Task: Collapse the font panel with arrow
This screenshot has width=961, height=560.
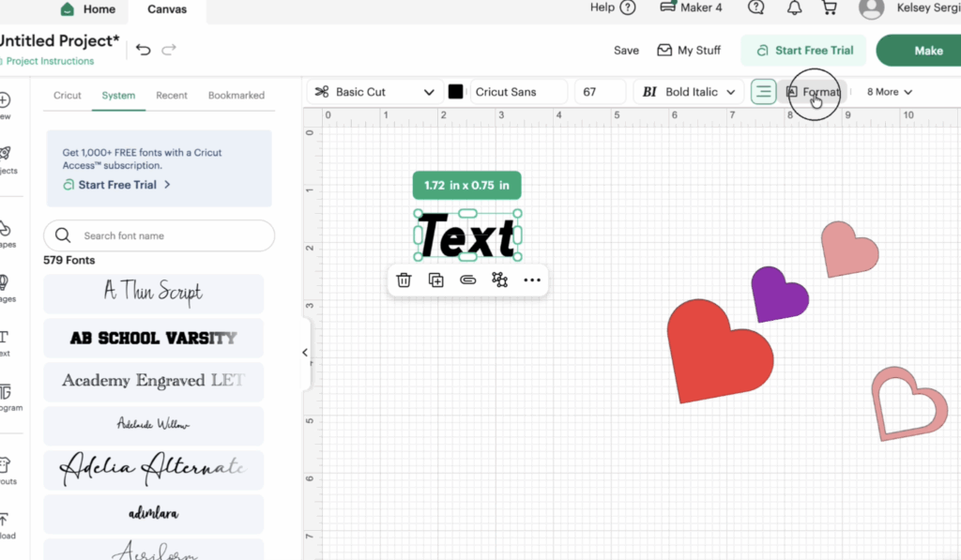Action: pos(305,353)
